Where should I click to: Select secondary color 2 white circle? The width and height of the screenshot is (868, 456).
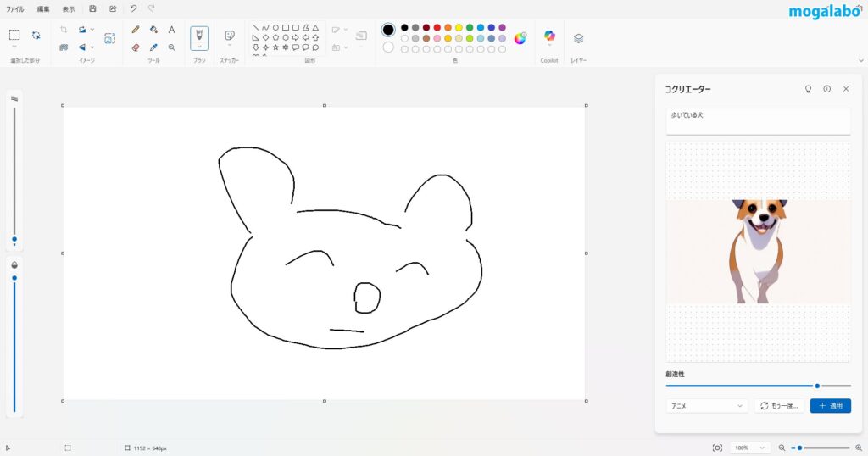pos(388,47)
